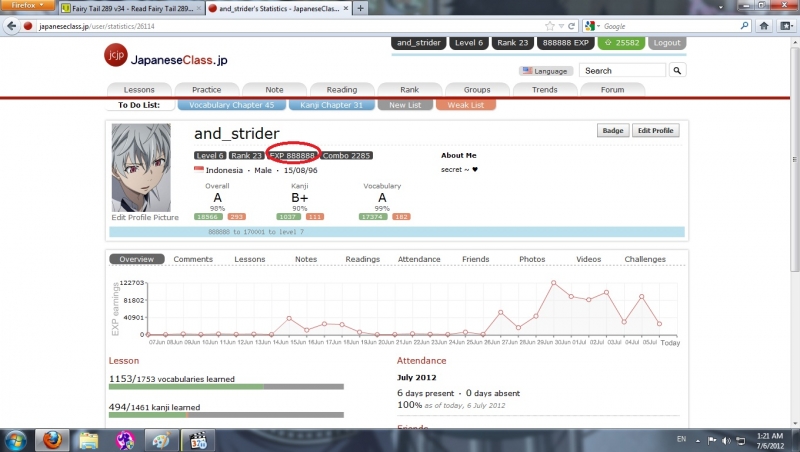This screenshot has height=452, width=800.
Task: Click the search magnifier icon on the site
Action: (x=678, y=71)
